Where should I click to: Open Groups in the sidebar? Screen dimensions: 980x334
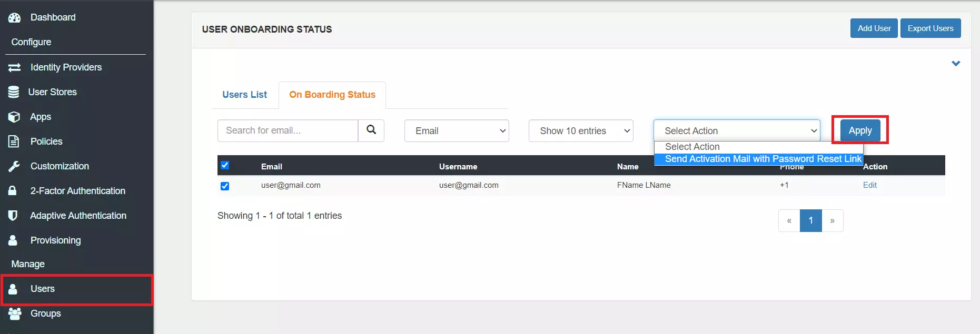[x=45, y=313]
